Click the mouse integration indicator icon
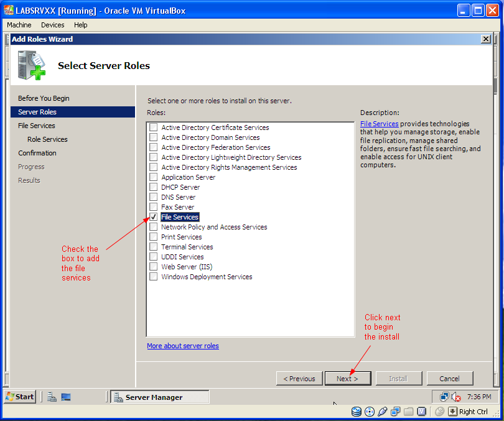The height and width of the screenshot is (421, 504). 439,412
